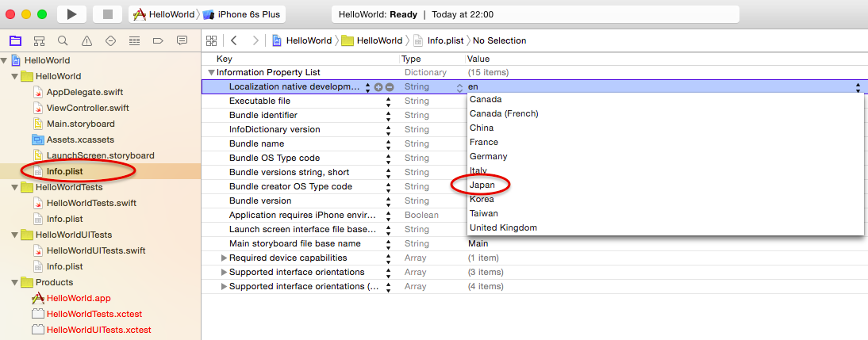This screenshot has height=340, width=868.
Task: Collapse the Products group
Action: click(15, 282)
